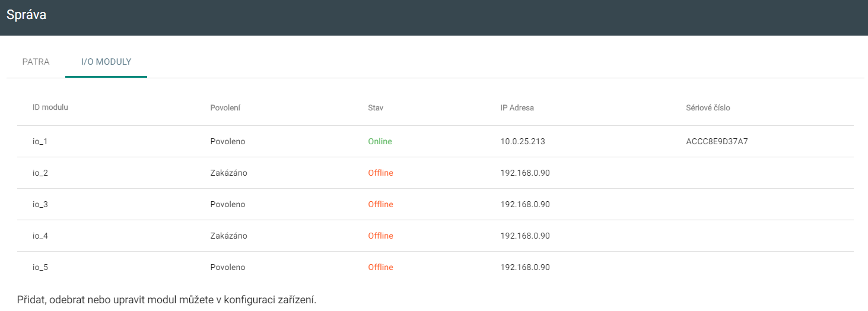The height and width of the screenshot is (311, 868).
Task: Select module io_2 in the table
Action: (x=435, y=173)
